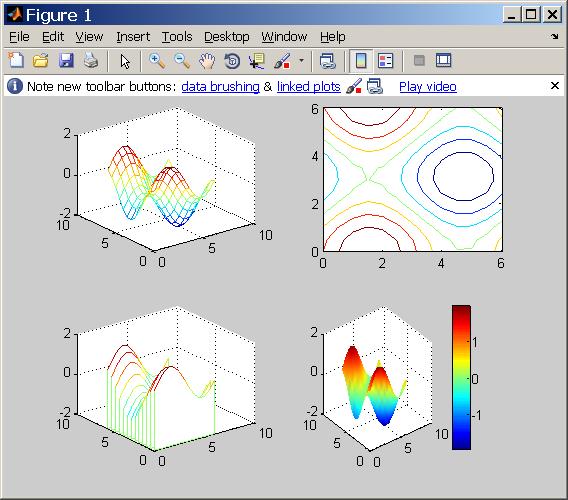The width and height of the screenshot is (568, 500).
Task: Select the Zoom In magnifier tool
Action: point(157,61)
